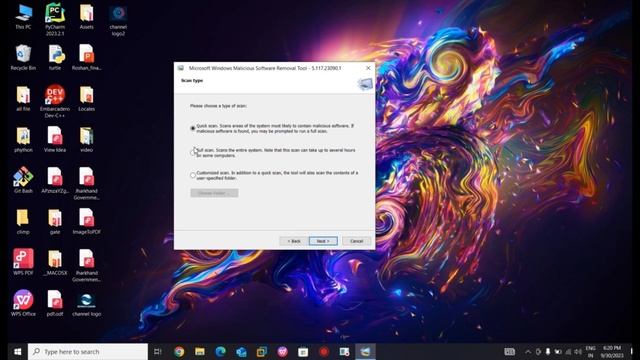Open the Roshan_fina presentation file
Image resolution: width=640 pixels, height=360 pixels.
click(87, 58)
